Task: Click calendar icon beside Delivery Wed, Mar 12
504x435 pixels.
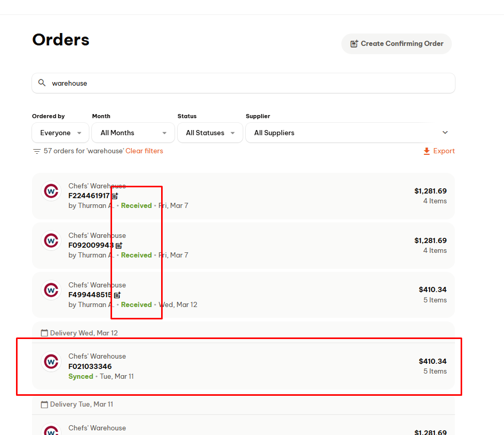Action: click(x=44, y=333)
